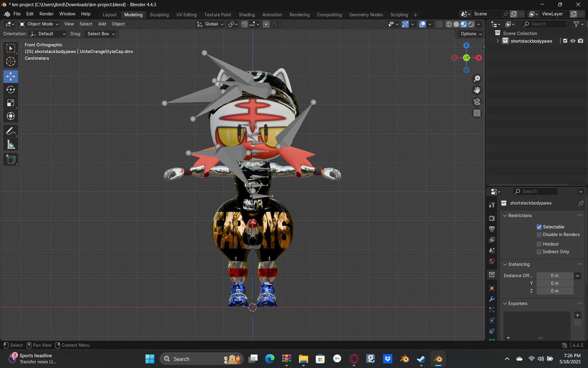Enable the Holdout checkbox
The image size is (588, 368).
[x=539, y=244]
